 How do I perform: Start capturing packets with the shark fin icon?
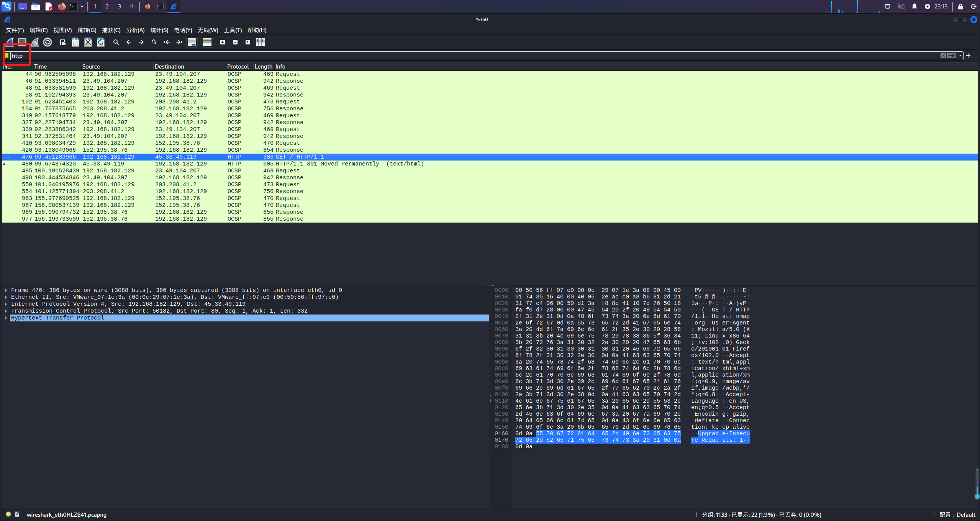(x=10, y=42)
